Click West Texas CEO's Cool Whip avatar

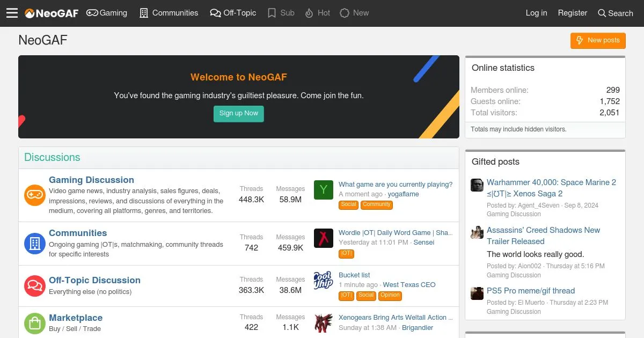[x=324, y=280]
